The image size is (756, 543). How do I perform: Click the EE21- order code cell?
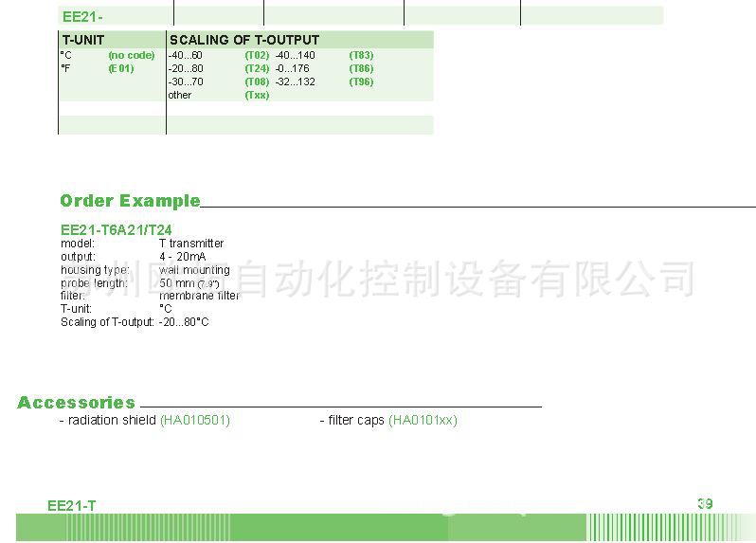(82, 16)
